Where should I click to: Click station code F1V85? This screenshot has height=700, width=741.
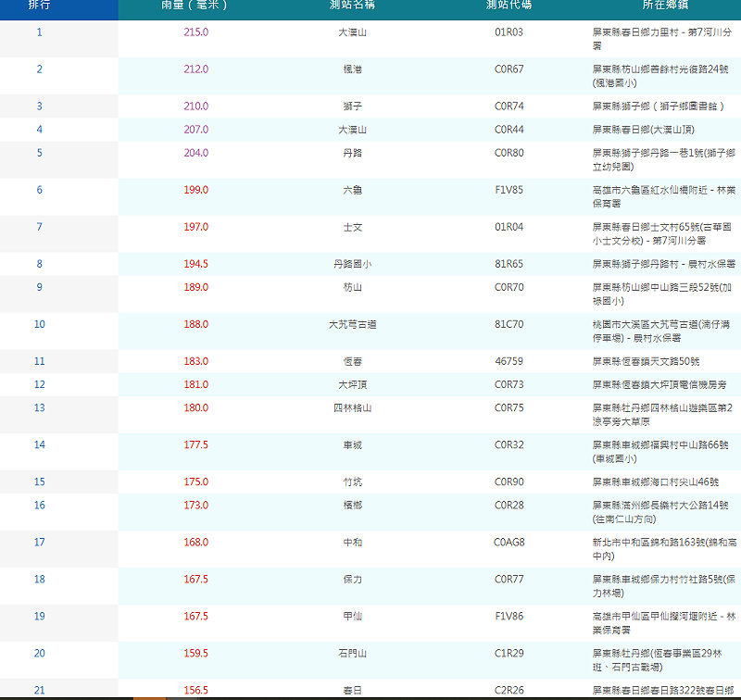[x=509, y=190]
